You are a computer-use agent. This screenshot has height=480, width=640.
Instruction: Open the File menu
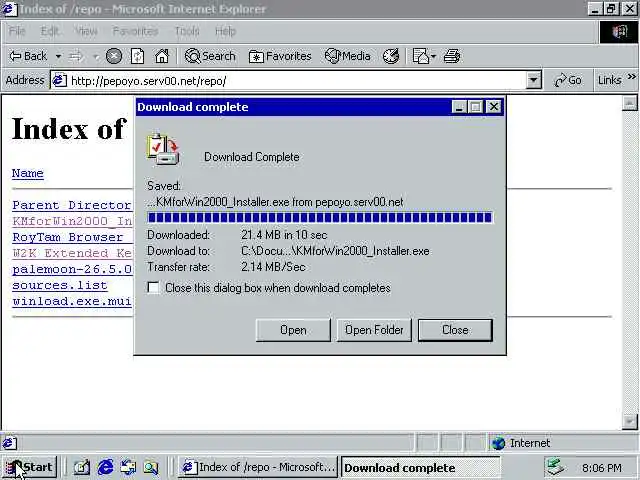(x=17, y=31)
